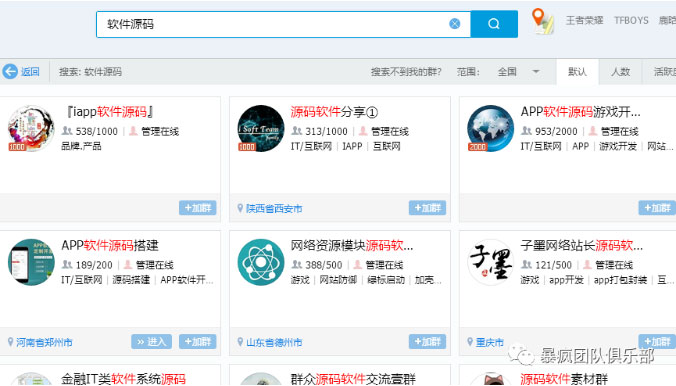
Task: Click the 源码搭建 tag text
Action: (x=131, y=280)
